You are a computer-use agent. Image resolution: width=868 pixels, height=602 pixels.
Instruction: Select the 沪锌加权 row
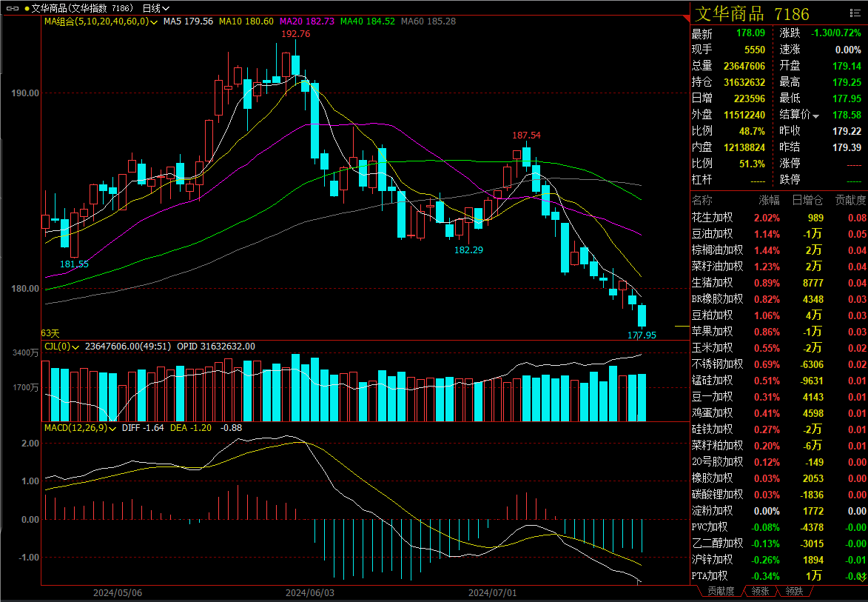pos(779,560)
